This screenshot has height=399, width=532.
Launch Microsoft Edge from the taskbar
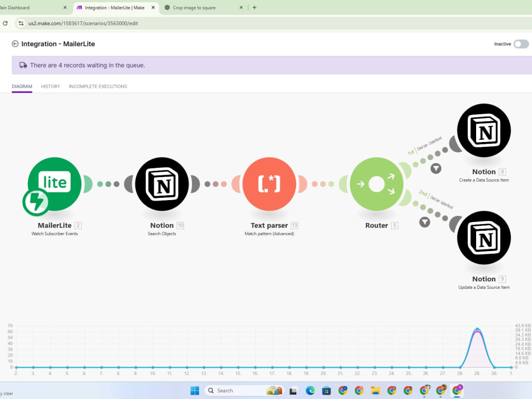pos(310,391)
